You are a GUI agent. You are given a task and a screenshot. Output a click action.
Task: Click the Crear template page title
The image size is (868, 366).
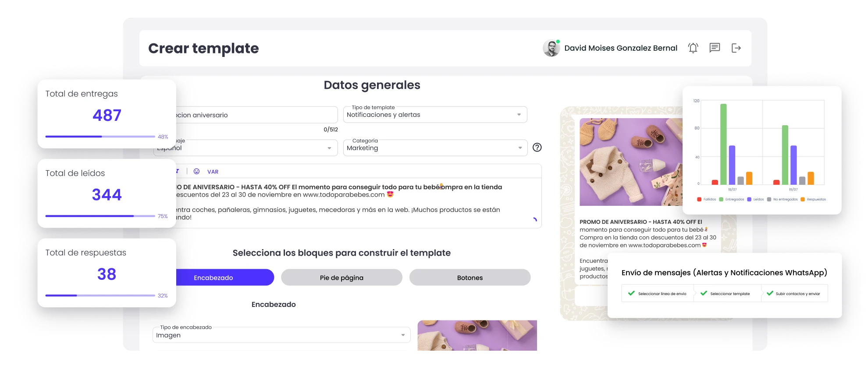click(203, 48)
